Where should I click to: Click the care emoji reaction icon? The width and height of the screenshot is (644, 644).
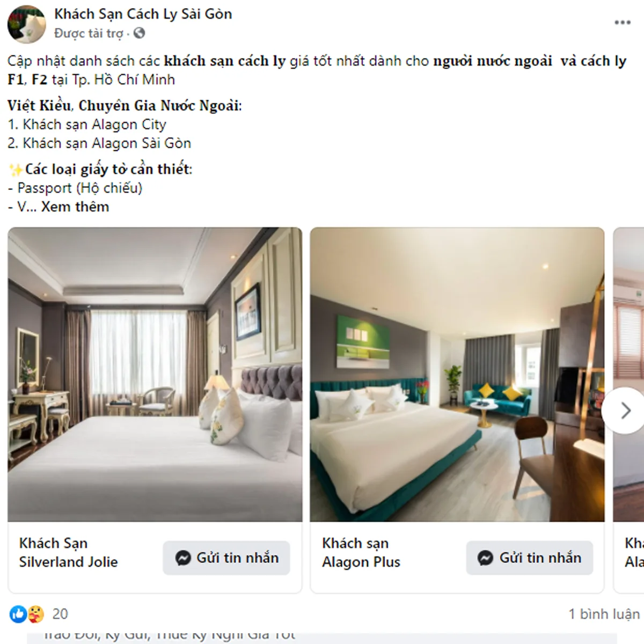(x=35, y=614)
